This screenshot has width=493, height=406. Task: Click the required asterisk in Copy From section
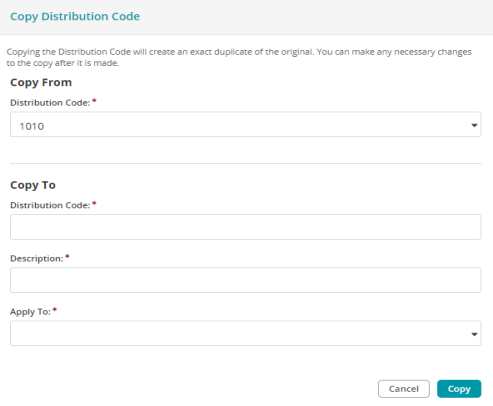(x=94, y=100)
